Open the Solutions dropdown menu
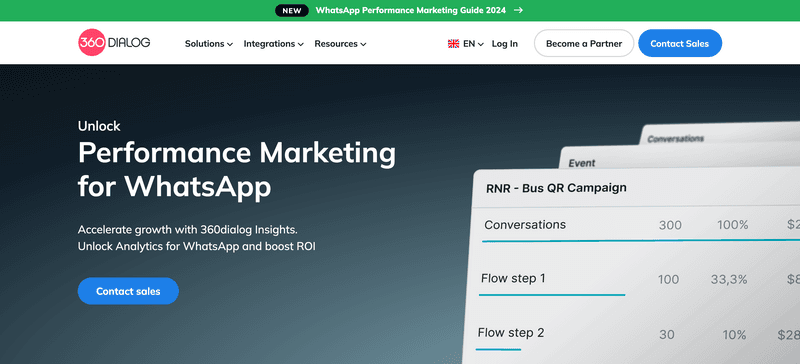Screen dimensions: 800x364 click(209, 44)
